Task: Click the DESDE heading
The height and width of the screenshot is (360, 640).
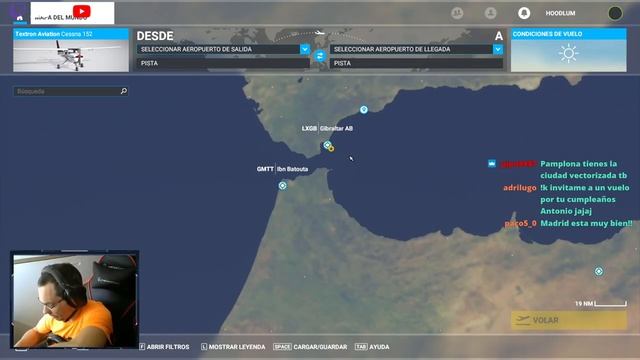Action: [x=155, y=36]
